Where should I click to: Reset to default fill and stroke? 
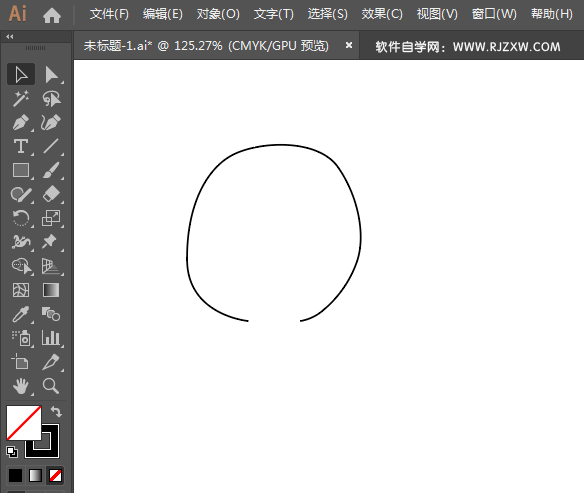coord(12,452)
